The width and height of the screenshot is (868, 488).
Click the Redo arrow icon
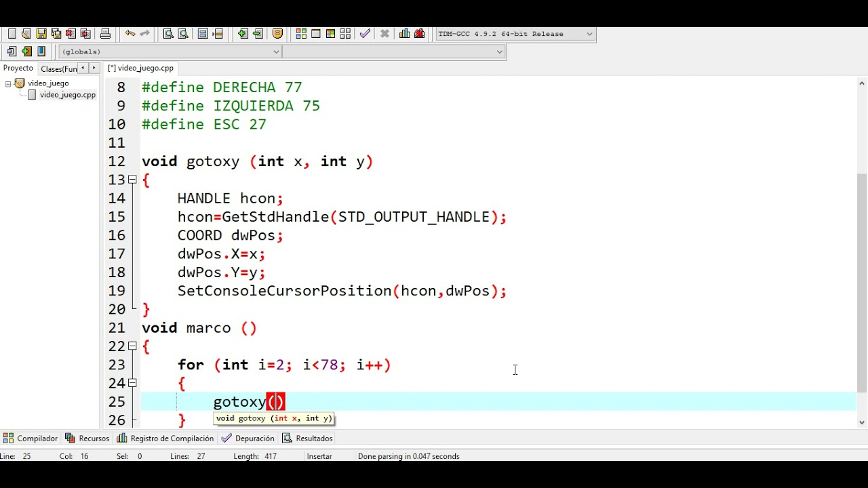(144, 34)
